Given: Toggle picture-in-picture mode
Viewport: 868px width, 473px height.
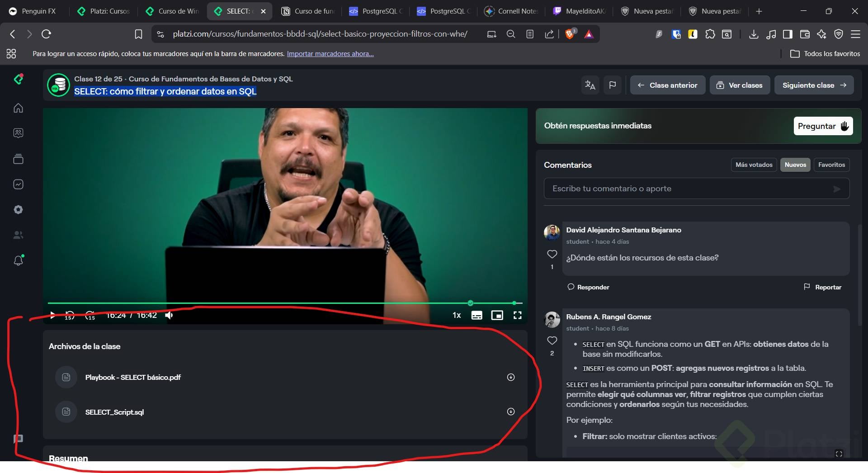Looking at the screenshot, I should pyautogui.click(x=497, y=315).
